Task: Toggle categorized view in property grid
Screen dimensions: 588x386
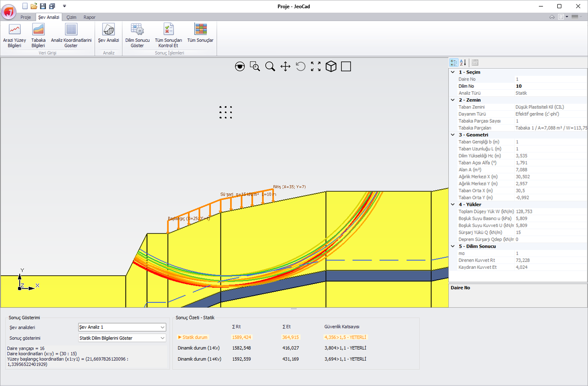Action: (x=453, y=62)
